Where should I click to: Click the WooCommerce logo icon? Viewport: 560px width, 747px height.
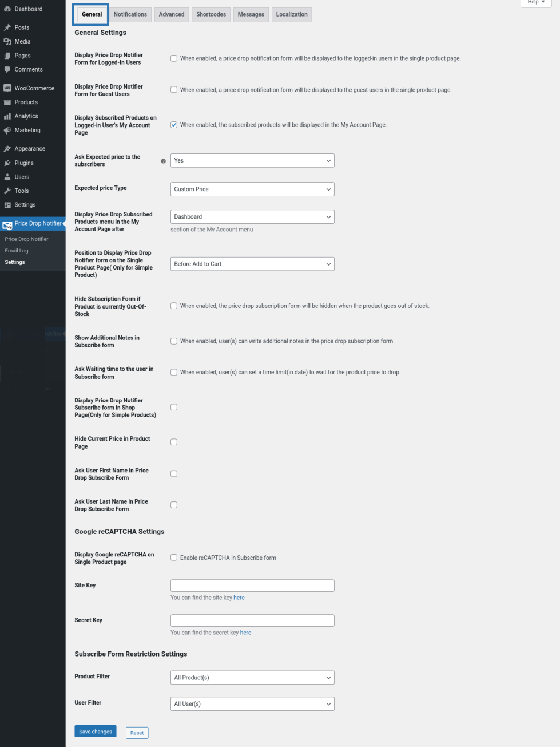point(7,88)
